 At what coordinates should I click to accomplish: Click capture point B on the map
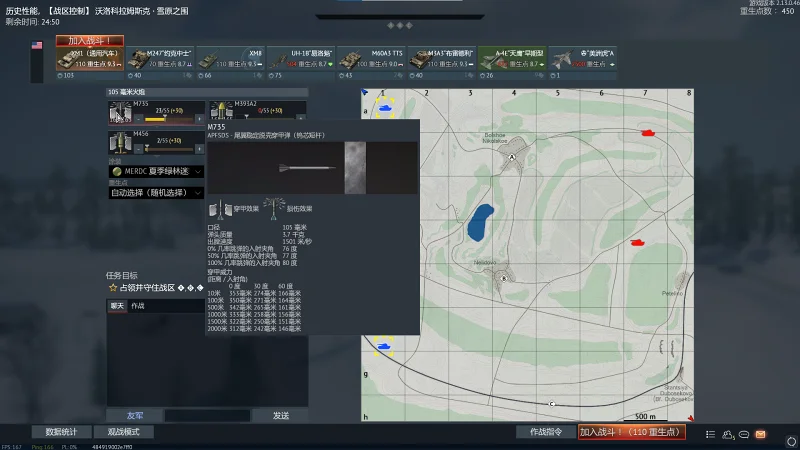click(504, 279)
